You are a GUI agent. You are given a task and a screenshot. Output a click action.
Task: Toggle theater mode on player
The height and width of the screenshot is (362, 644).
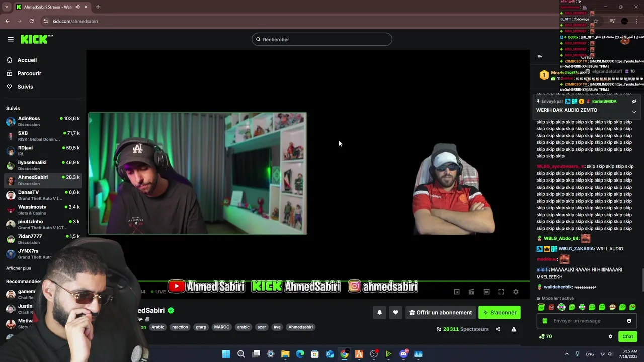point(486,292)
